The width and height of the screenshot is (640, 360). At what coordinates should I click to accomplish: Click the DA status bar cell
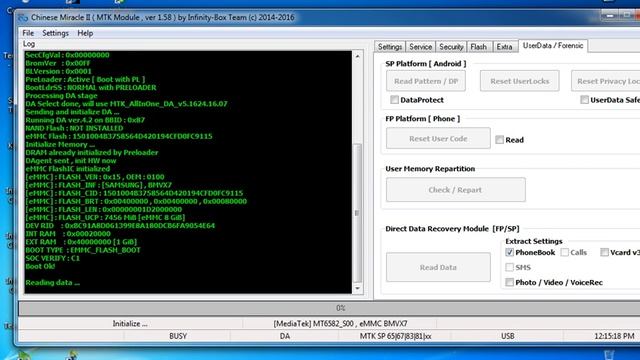pyautogui.click(x=285, y=336)
